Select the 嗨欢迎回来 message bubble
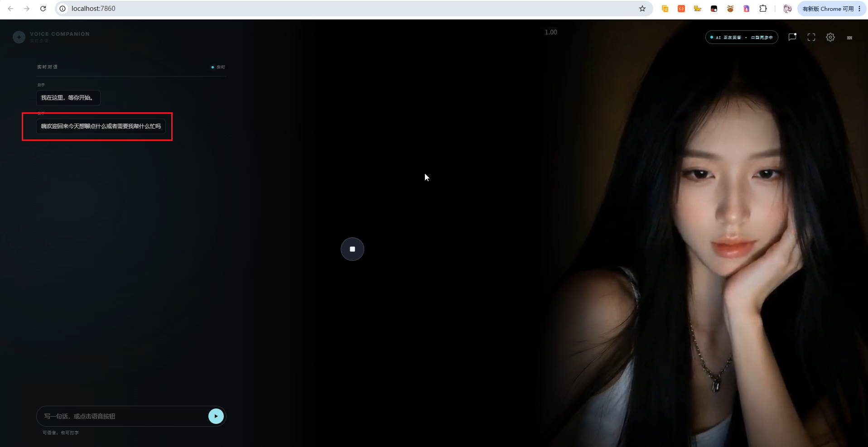Image resolution: width=868 pixels, height=447 pixels. point(101,126)
